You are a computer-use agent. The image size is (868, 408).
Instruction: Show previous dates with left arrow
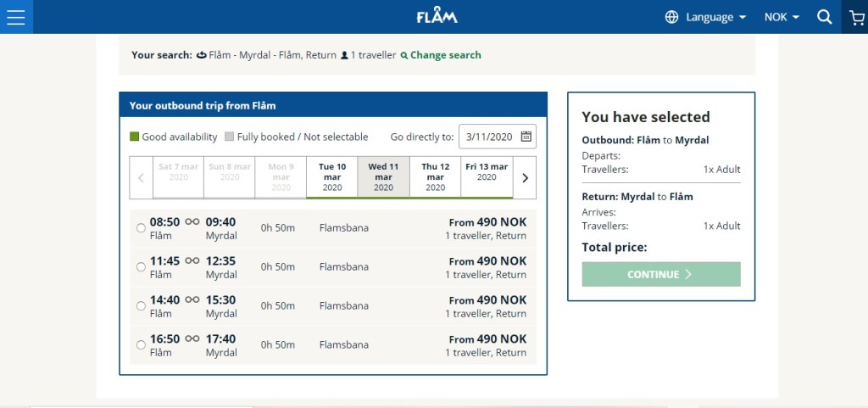(x=141, y=178)
